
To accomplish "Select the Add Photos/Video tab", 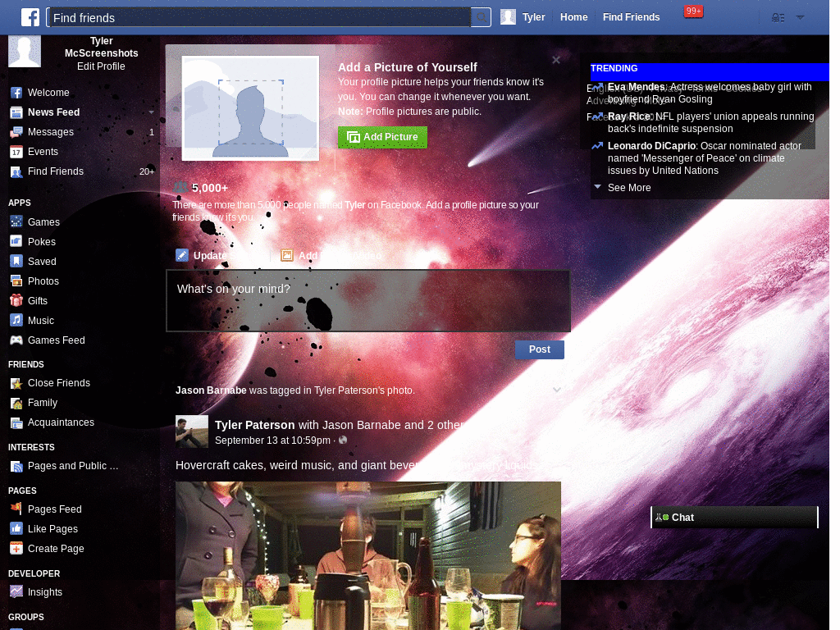I will (331, 256).
